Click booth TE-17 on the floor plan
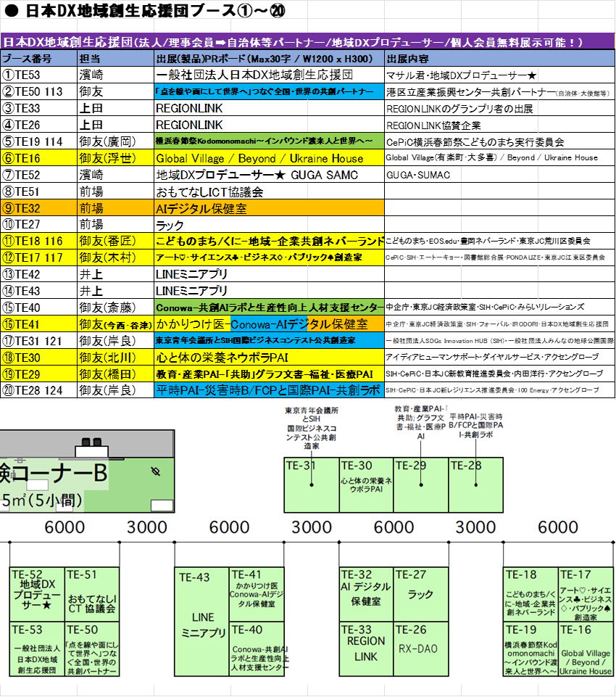This screenshot has height=697, width=616. (586, 594)
